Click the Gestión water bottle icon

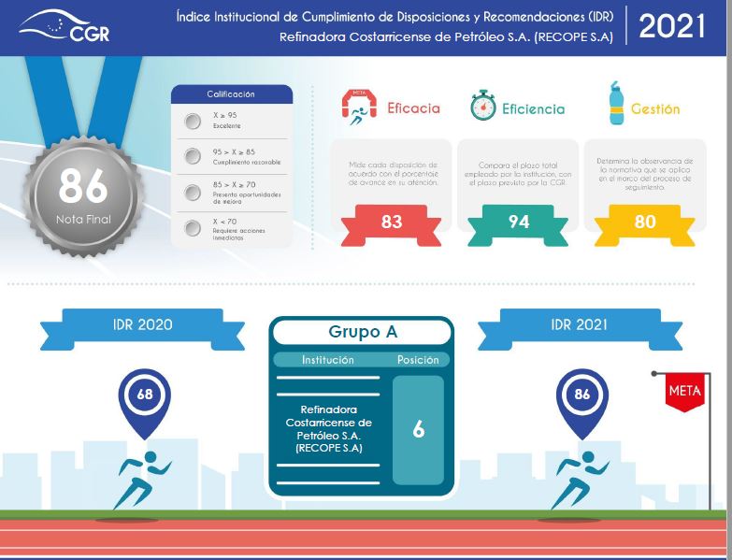(615, 104)
